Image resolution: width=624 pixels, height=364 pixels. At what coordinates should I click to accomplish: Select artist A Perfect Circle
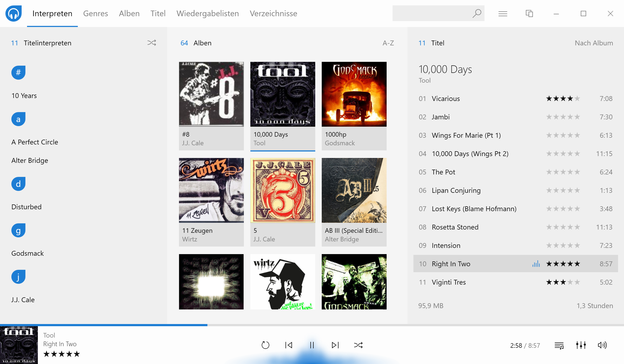click(x=35, y=142)
